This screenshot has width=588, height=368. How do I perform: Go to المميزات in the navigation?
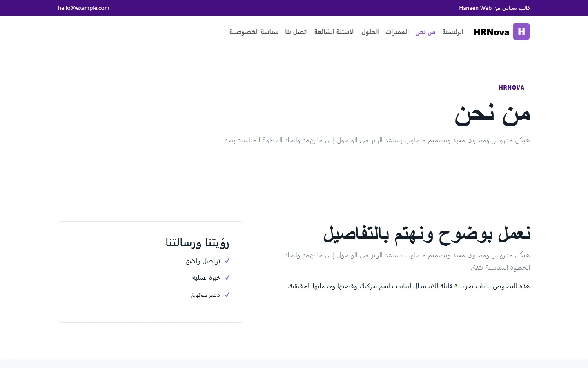397,31
